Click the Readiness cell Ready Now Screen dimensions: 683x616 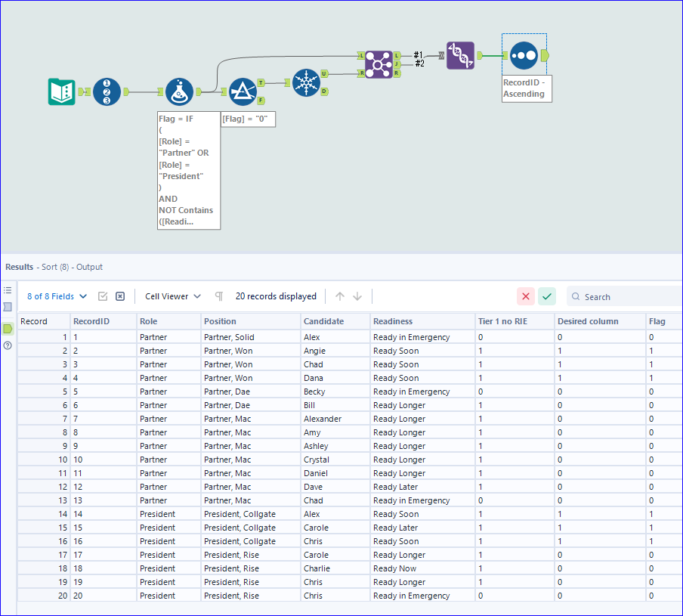click(422, 568)
